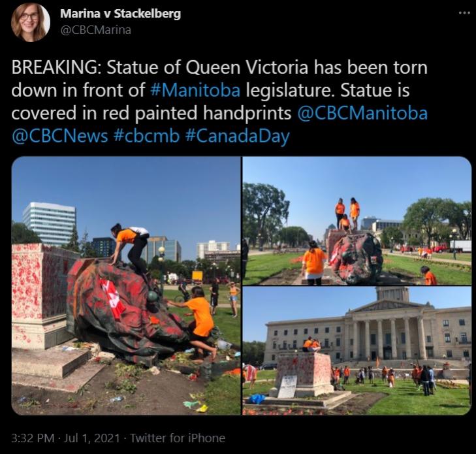The width and height of the screenshot is (476, 454).
Task: Open the #Manitoba hashtag
Action: tap(195, 90)
